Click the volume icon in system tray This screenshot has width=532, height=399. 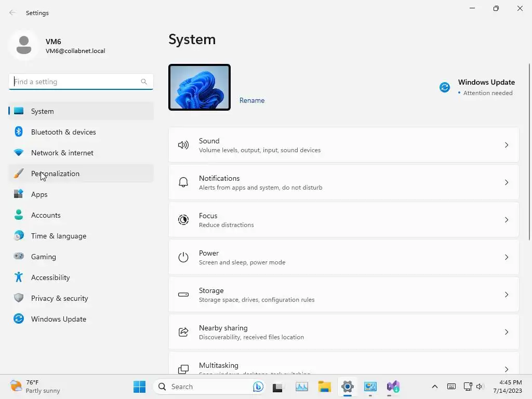tap(480, 387)
